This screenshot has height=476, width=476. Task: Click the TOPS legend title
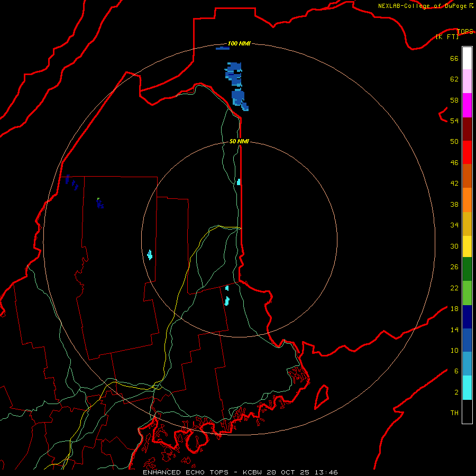tap(465, 31)
